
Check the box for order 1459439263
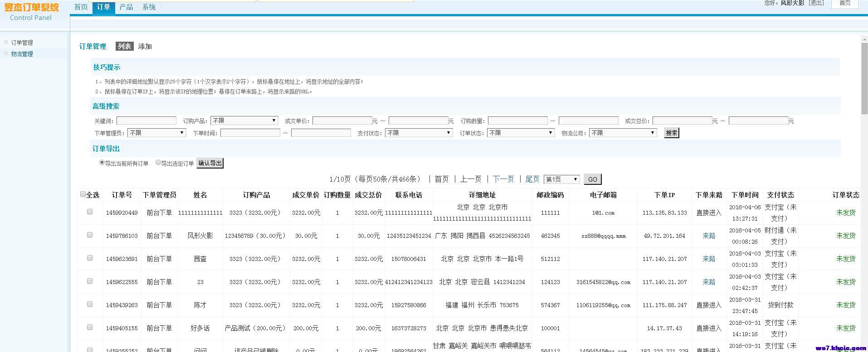pos(90,304)
